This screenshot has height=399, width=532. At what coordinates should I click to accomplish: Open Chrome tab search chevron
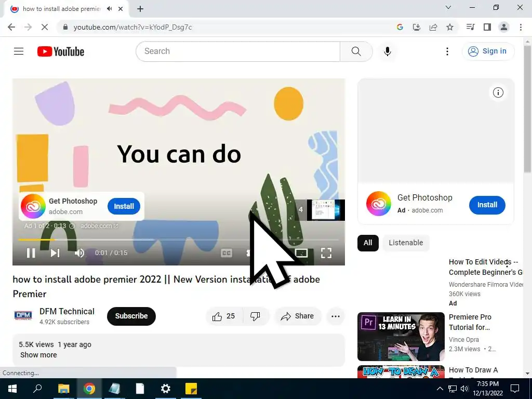[448, 7]
